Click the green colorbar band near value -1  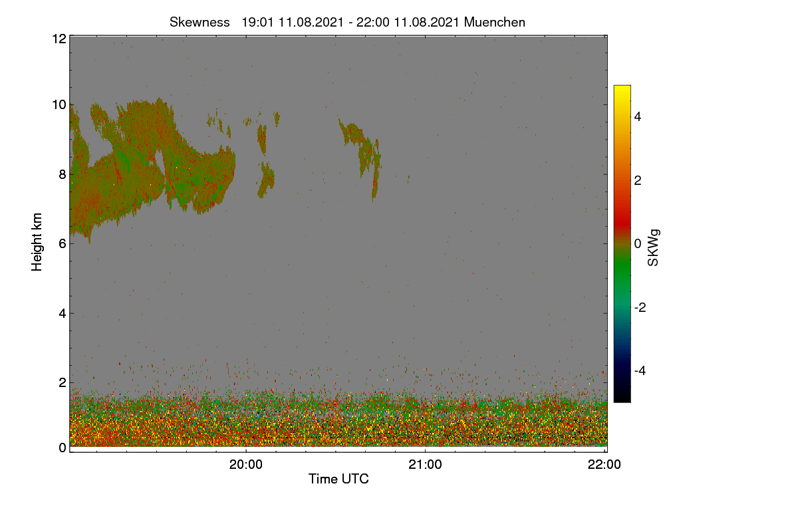click(x=622, y=275)
